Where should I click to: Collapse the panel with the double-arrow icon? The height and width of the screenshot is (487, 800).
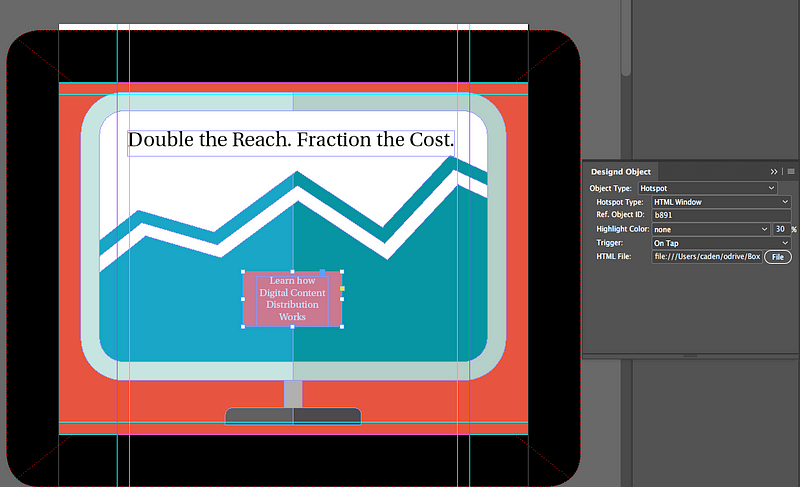tap(774, 172)
